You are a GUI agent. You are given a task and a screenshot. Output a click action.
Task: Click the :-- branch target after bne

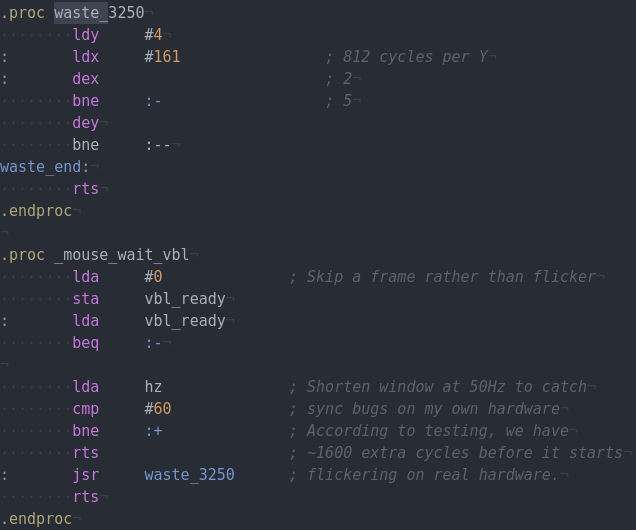(158, 145)
